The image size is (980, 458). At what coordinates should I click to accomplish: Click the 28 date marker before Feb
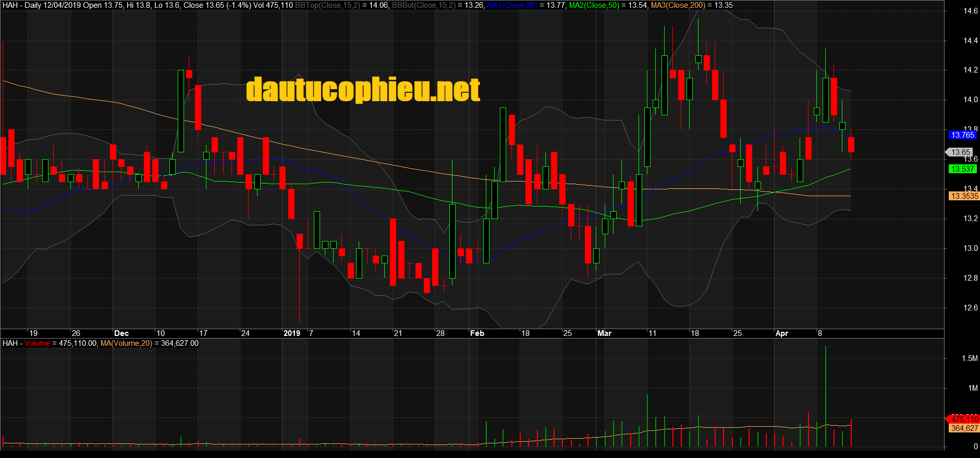[x=440, y=333]
